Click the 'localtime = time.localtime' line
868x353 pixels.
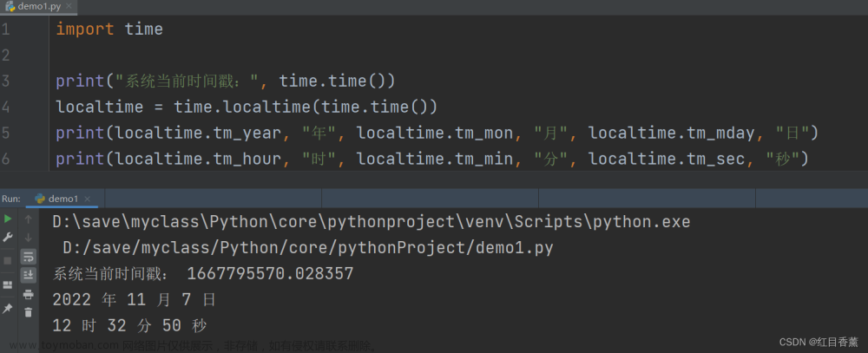[x=247, y=108]
